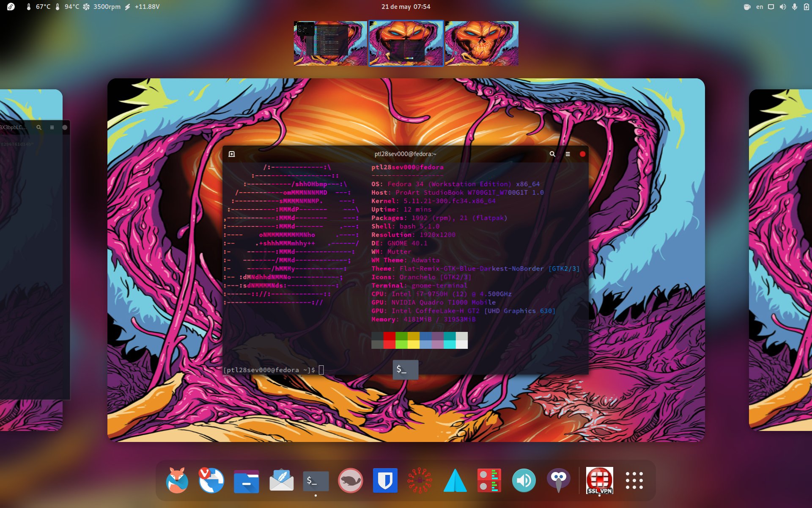Launch the beaver DBeaver-style dock app
This screenshot has width=812, height=508.
coord(350,481)
